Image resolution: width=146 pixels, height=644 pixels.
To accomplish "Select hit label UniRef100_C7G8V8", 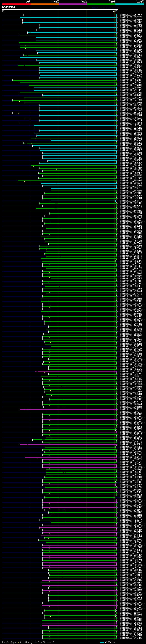I will pyautogui.click(x=131, y=374).
